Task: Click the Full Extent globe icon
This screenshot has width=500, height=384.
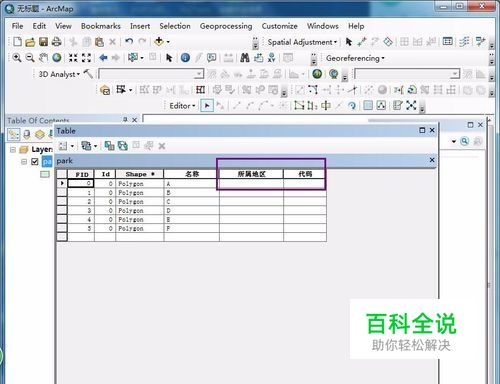Action: (57, 58)
